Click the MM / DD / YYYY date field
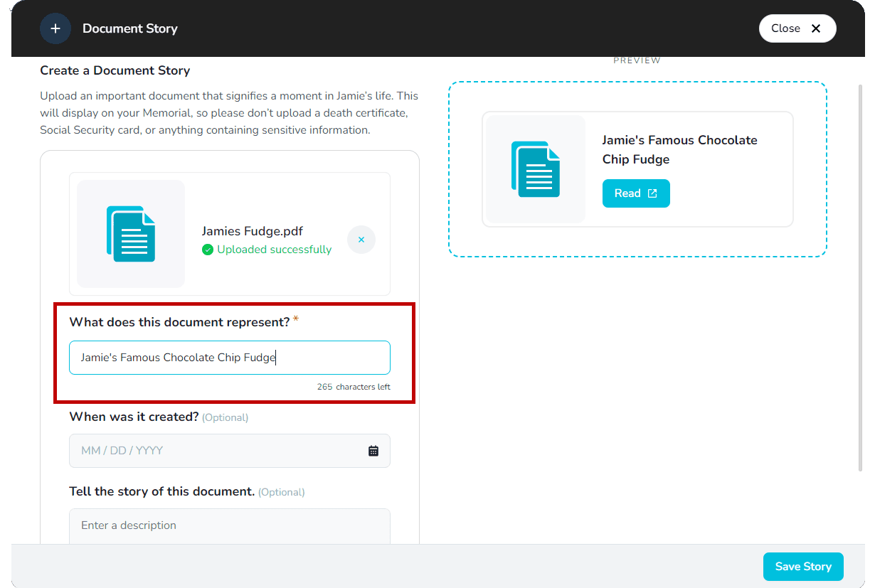The image size is (875, 588). [x=221, y=451]
